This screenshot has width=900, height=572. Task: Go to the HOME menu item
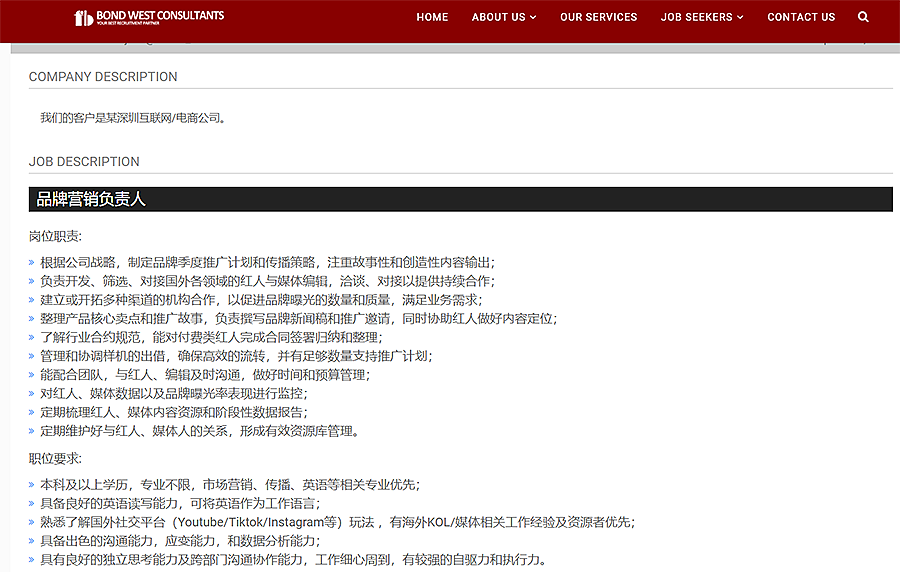432,17
